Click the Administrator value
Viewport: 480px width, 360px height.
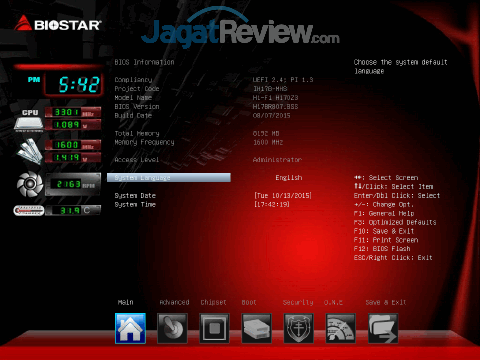click(x=277, y=160)
